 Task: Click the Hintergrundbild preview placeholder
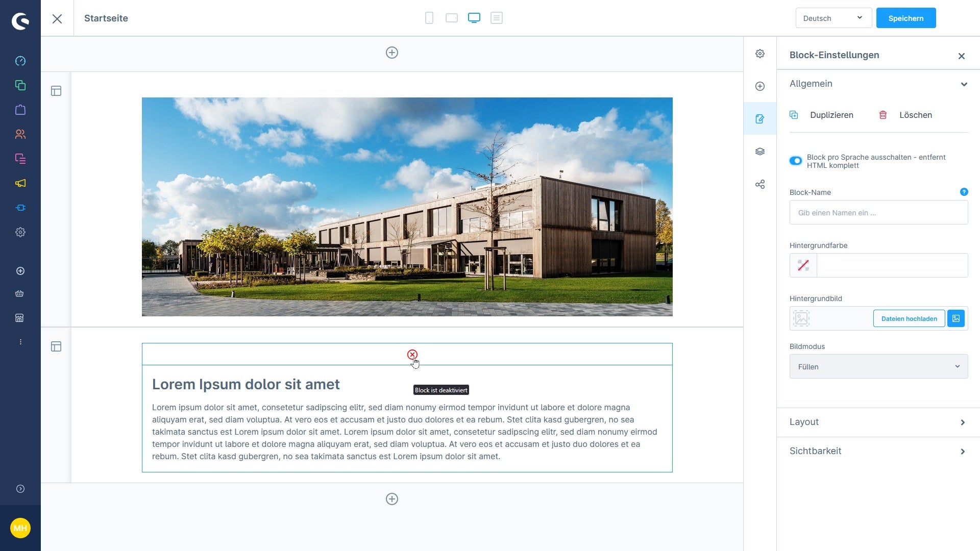[801, 318]
